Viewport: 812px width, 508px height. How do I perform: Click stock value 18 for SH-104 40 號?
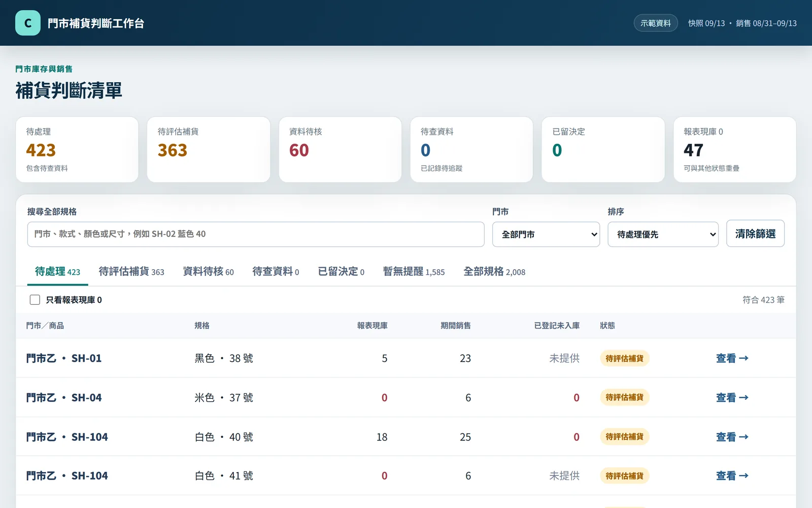382,437
